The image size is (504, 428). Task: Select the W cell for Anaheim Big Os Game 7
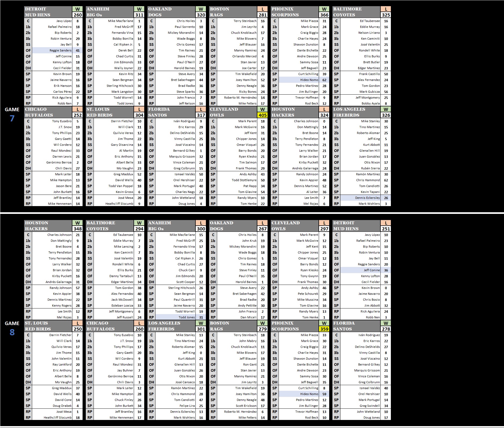[139, 9]
